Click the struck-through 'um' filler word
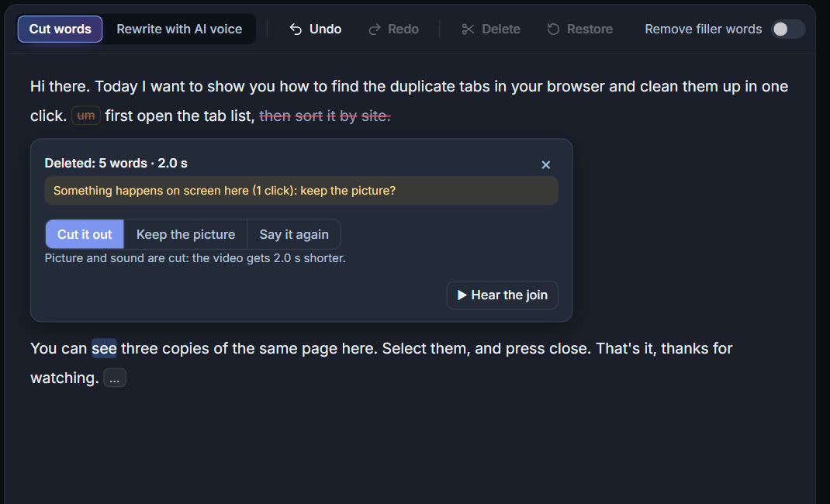Viewport: 830px width, 504px height. (x=86, y=116)
